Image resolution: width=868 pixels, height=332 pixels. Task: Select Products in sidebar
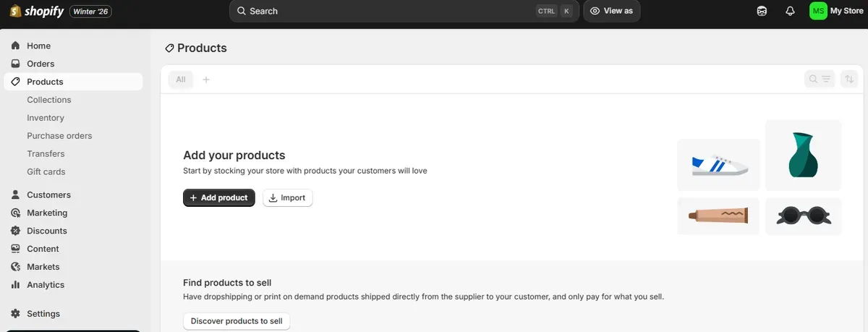(x=73, y=82)
